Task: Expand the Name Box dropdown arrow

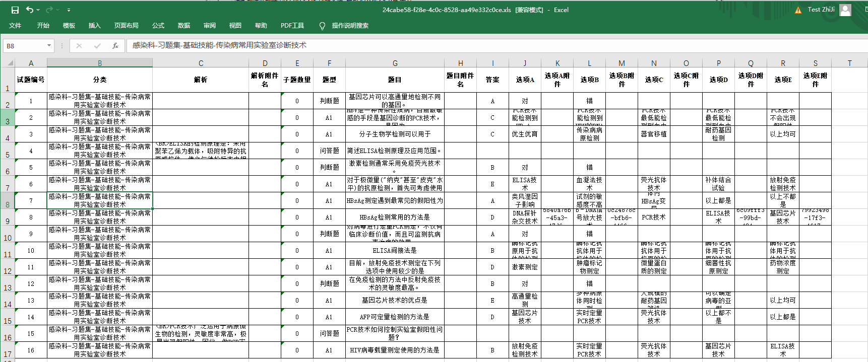Action: click(49, 46)
